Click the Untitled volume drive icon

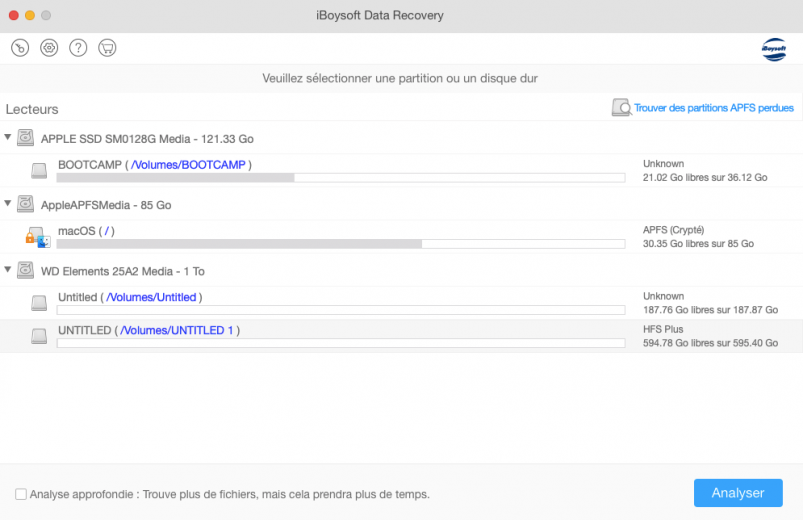click(39, 303)
